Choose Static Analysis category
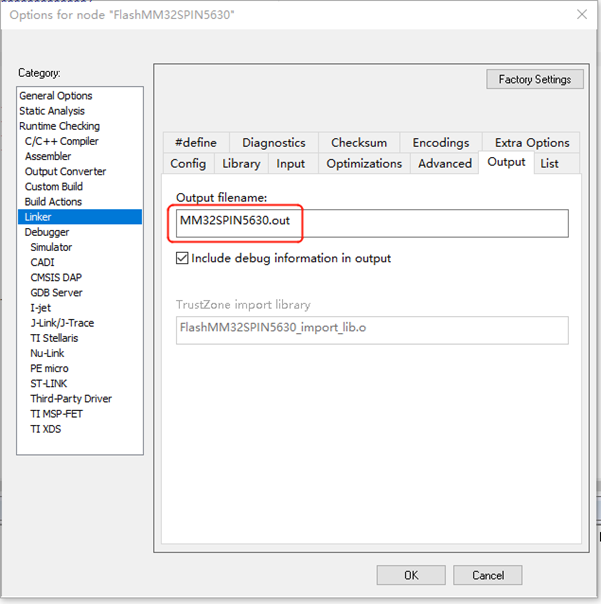Image resolution: width=601 pixels, height=604 pixels. coord(52,111)
